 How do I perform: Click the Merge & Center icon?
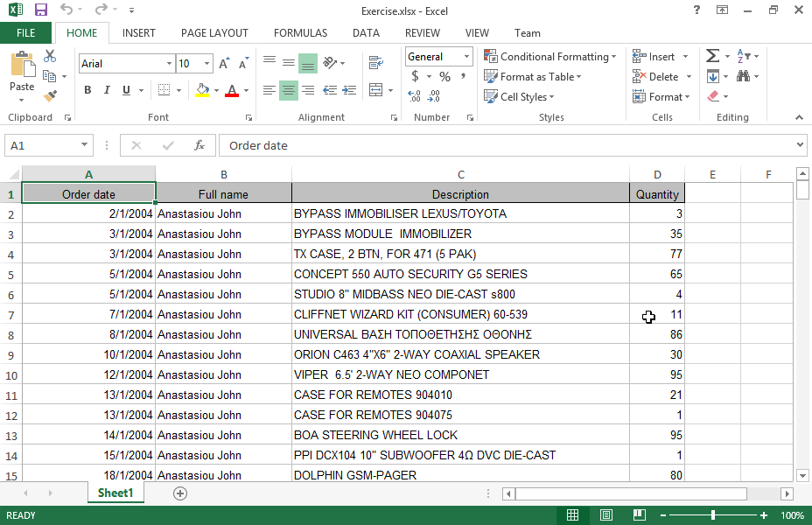pyautogui.click(x=375, y=90)
